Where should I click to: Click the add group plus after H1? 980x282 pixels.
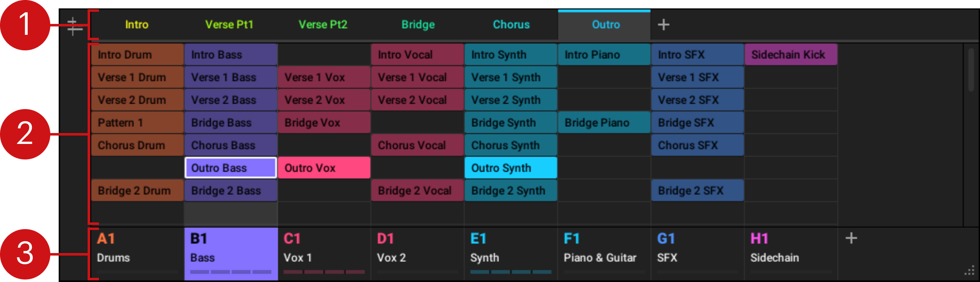pos(851,238)
